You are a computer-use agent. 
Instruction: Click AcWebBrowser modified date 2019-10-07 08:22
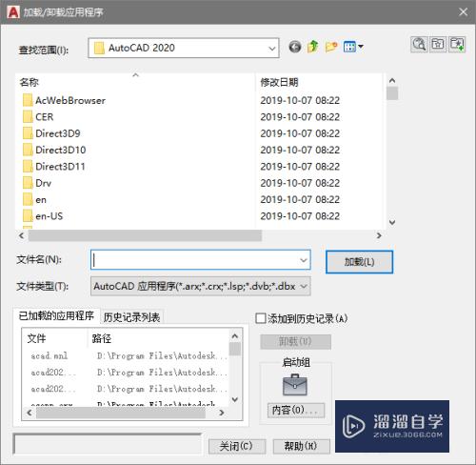tap(300, 100)
